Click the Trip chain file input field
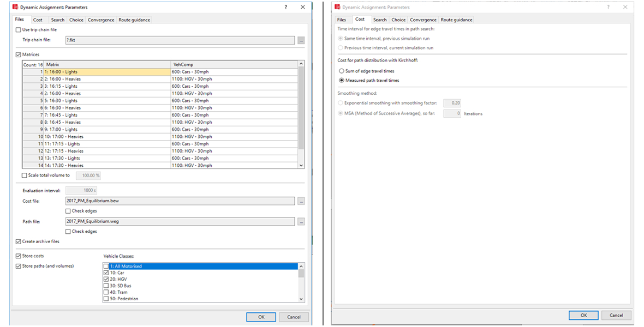The image size is (644, 327). pos(180,40)
